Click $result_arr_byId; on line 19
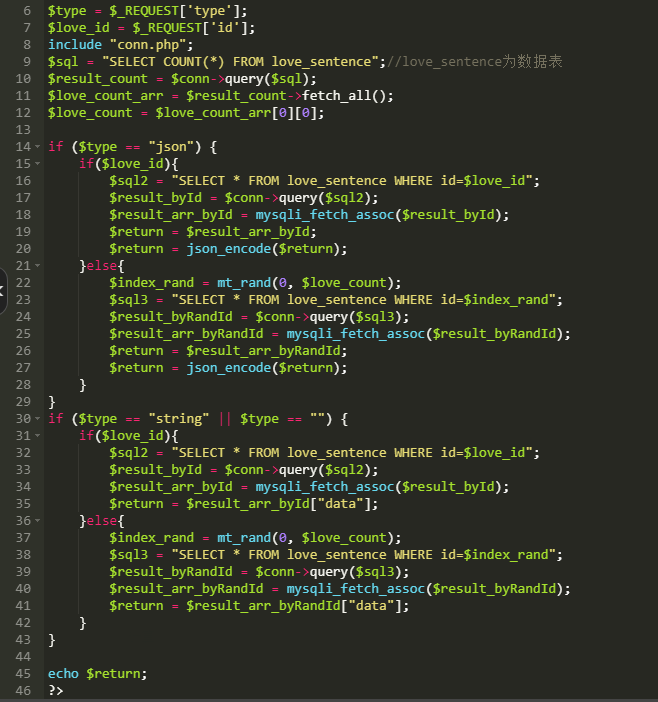 (x=251, y=232)
